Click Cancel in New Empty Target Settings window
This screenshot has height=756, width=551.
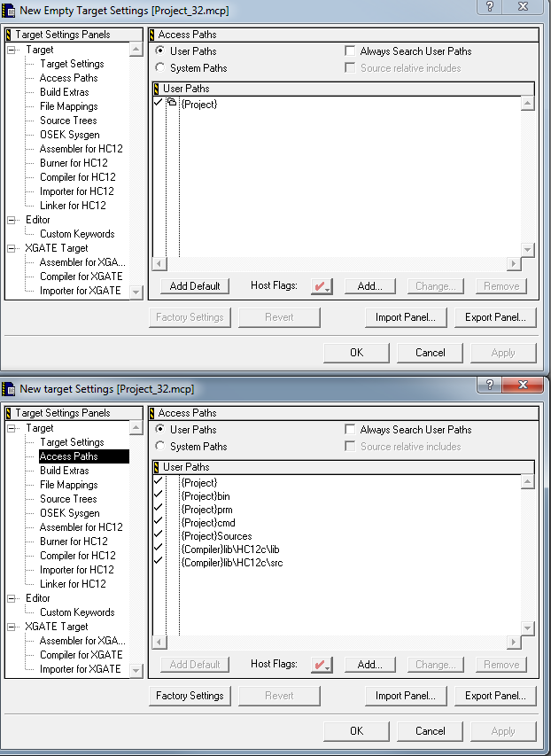pos(430,353)
